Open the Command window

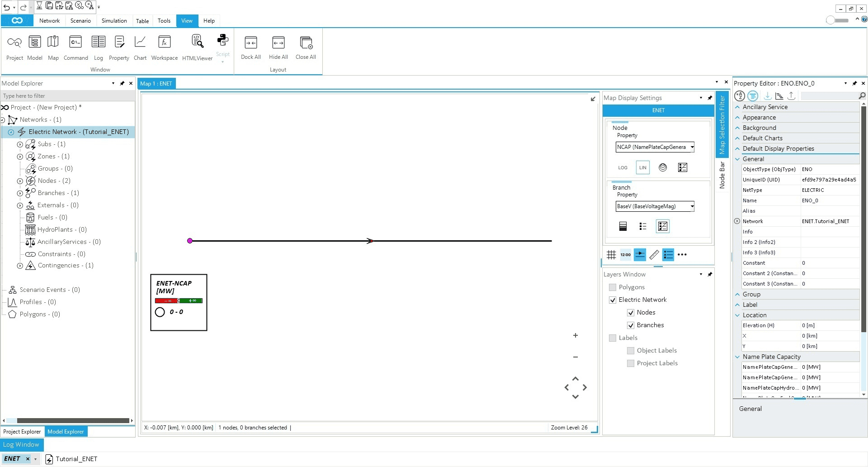click(75, 48)
